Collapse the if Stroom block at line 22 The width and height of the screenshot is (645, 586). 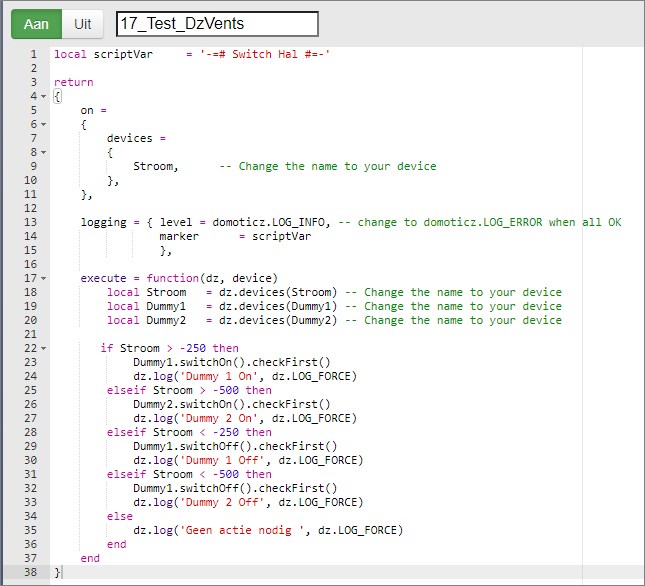(44, 348)
